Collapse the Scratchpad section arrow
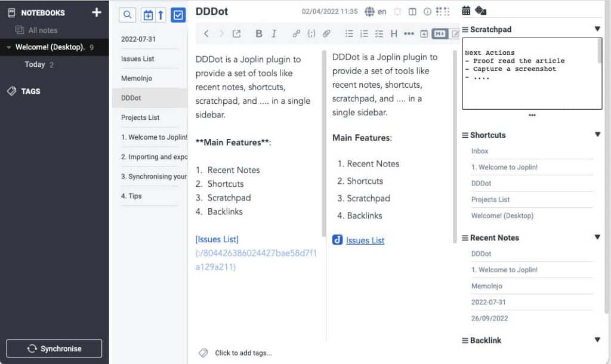Screen dimensions: 611x364 [597, 29]
